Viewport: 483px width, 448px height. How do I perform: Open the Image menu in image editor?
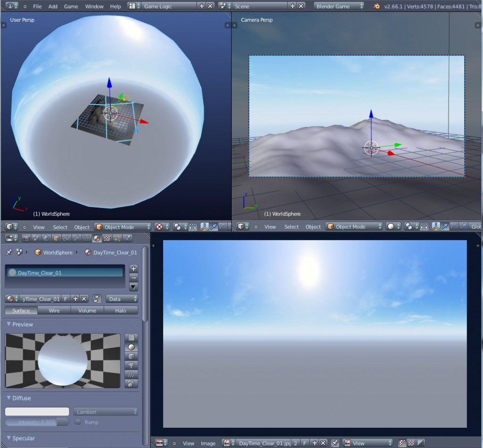coord(208,443)
